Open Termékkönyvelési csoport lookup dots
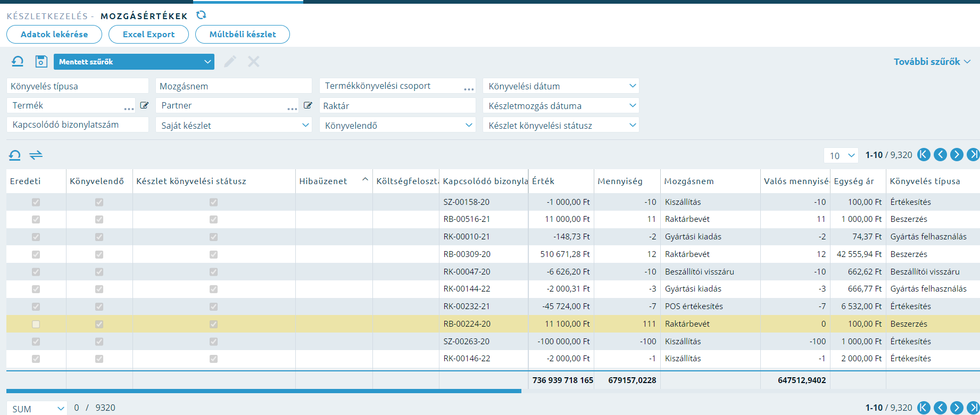The image size is (980, 415). (x=469, y=89)
